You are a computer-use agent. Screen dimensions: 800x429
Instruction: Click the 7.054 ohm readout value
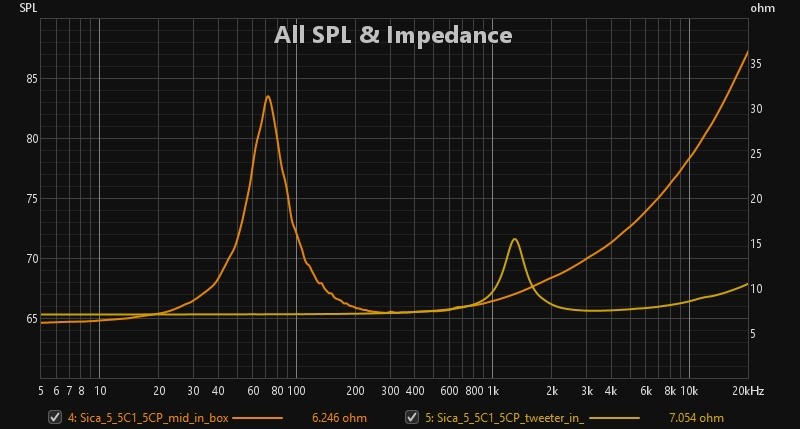click(696, 418)
